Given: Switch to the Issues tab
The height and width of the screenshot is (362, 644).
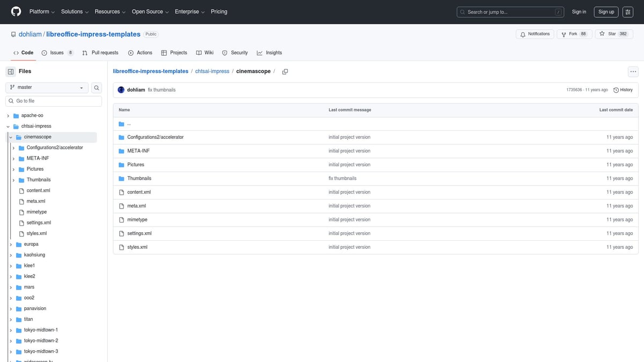Looking at the screenshot, I should point(57,53).
